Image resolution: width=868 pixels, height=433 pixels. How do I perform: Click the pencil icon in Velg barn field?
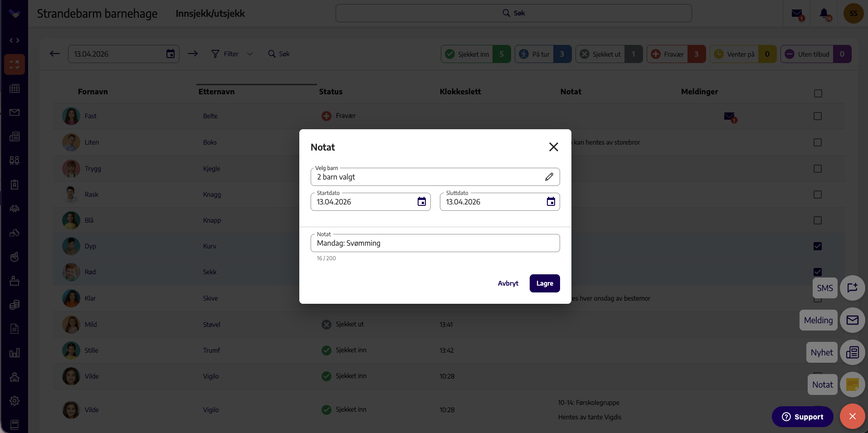point(549,177)
